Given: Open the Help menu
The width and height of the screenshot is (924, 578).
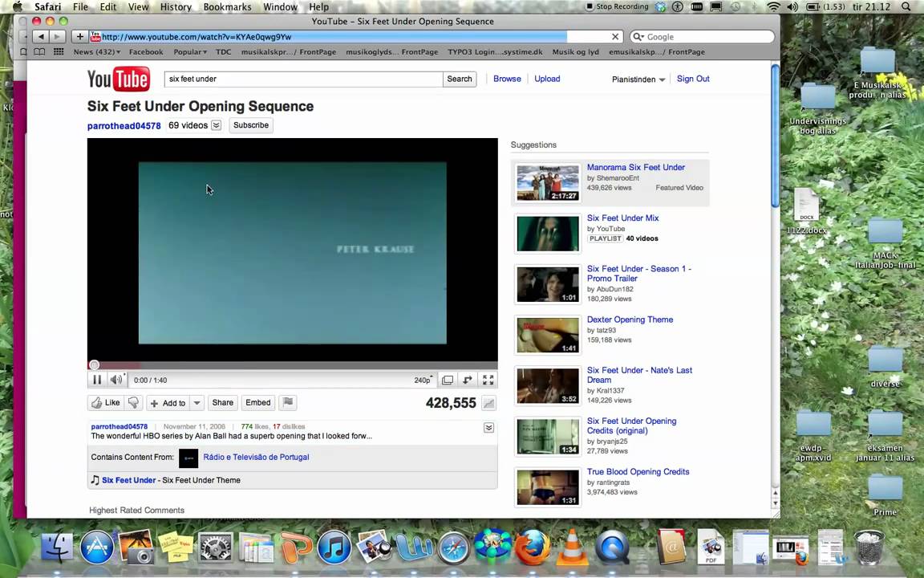Looking at the screenshot, I should (318, 7).
